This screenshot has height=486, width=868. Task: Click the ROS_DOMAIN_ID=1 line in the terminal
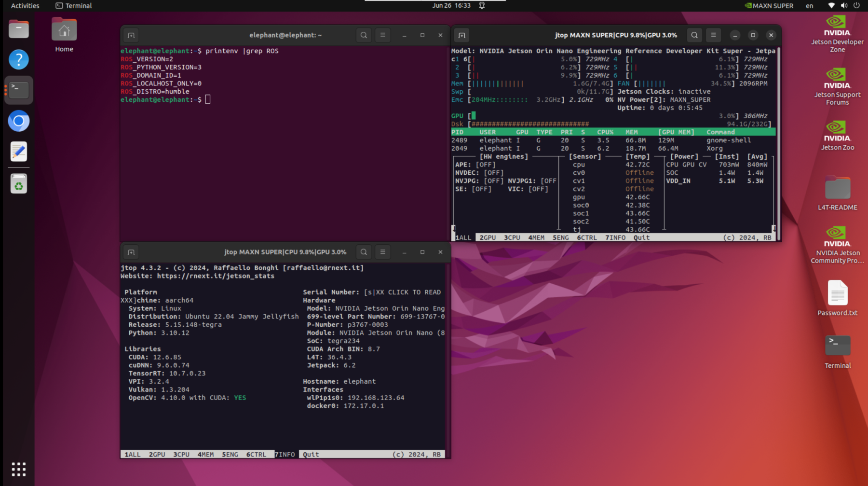pyautogui.click(x=151, y=75)
